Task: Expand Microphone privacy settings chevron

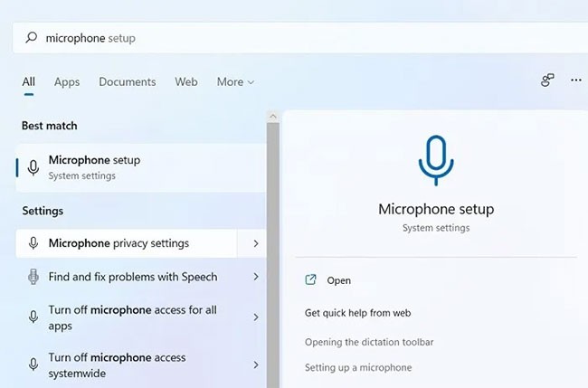Action: (x=256, y=243)
